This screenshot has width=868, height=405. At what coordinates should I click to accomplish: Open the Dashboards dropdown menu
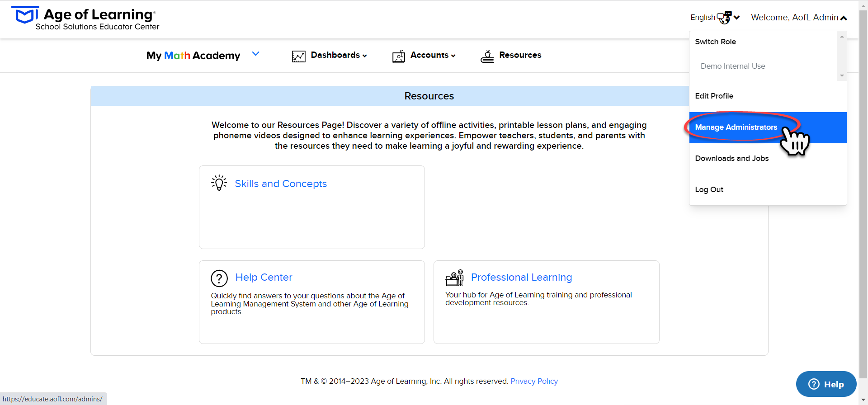[x=339, y=55]
